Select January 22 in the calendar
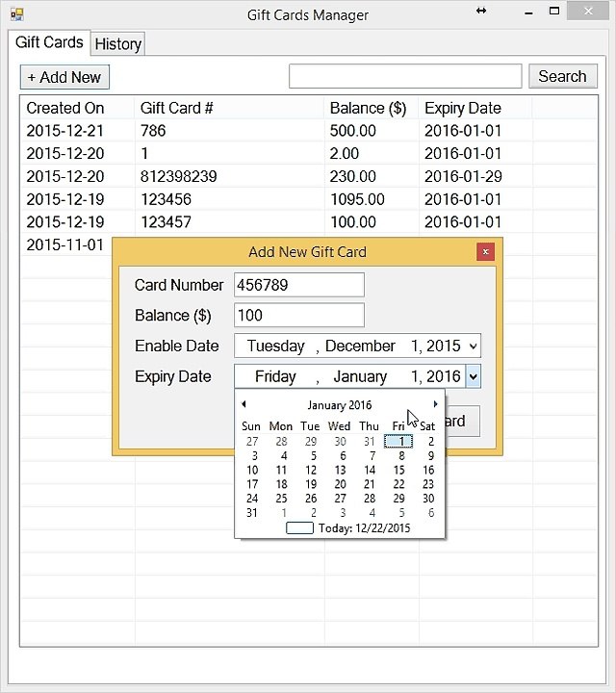This screenshot has height=693, width=616. pos(399,484)
